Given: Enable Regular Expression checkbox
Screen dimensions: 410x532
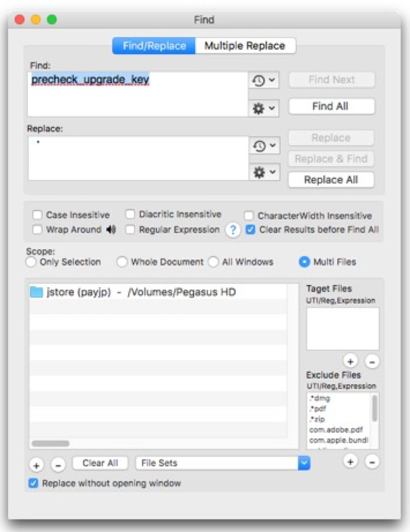Looking at the screenshot, I should point(130,230).
